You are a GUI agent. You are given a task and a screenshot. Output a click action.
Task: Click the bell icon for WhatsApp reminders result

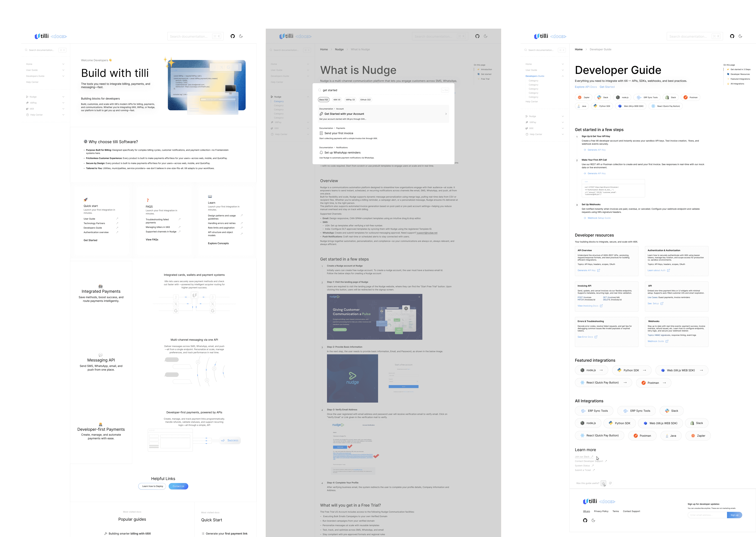point(321,152)
